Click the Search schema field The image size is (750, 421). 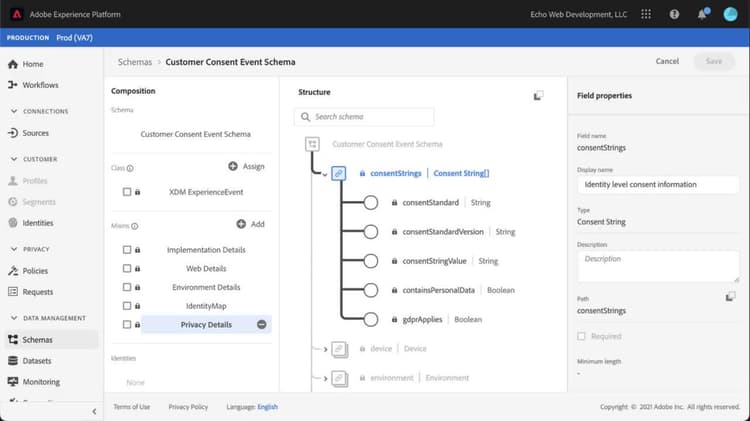364,117
